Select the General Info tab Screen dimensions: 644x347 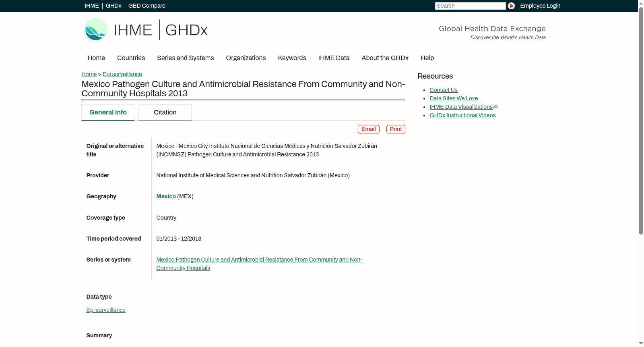point(108,112)
